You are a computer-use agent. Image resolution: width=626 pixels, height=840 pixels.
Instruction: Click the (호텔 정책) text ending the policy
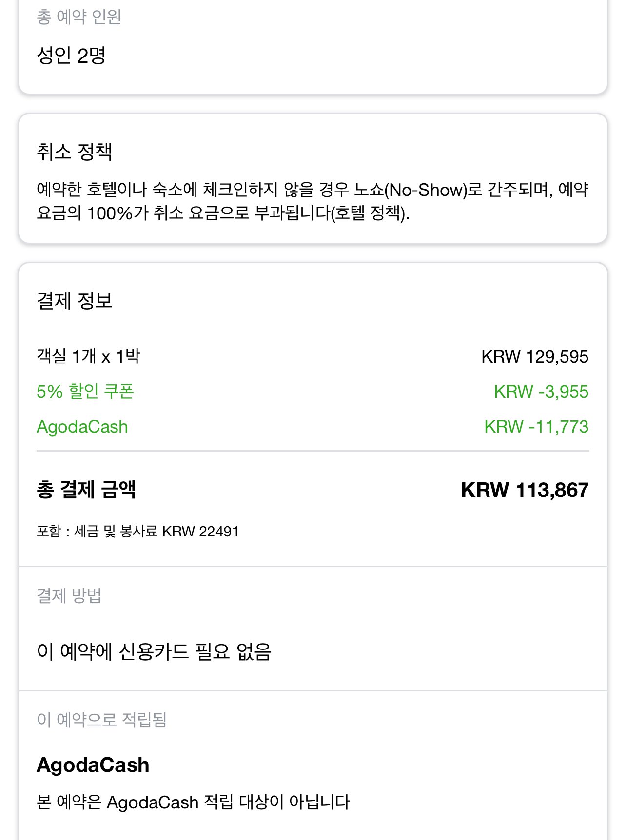point(370,213)
